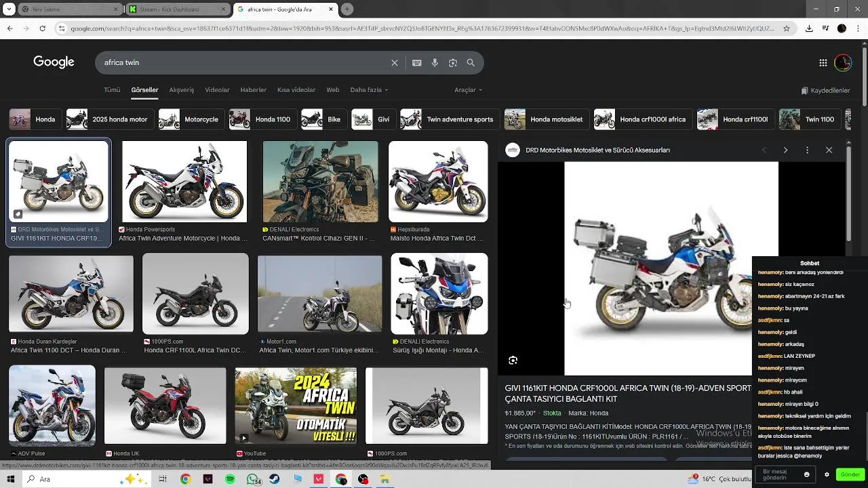Open '2024 Africa Twin' YouTube thumbnail

296,406
